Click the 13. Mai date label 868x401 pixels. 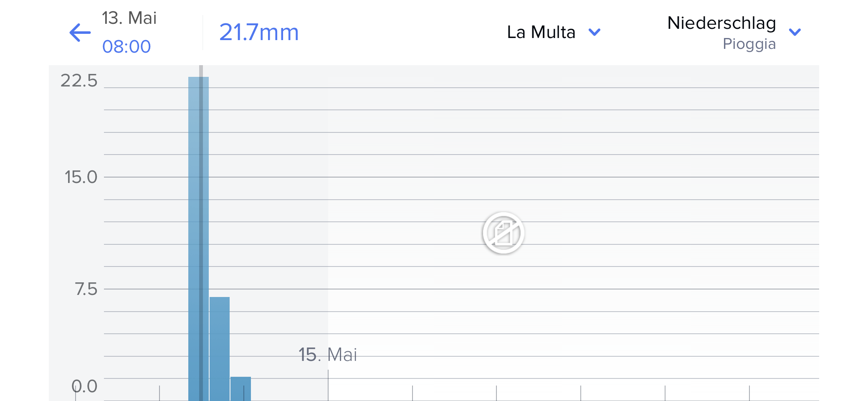coord(129,18)
